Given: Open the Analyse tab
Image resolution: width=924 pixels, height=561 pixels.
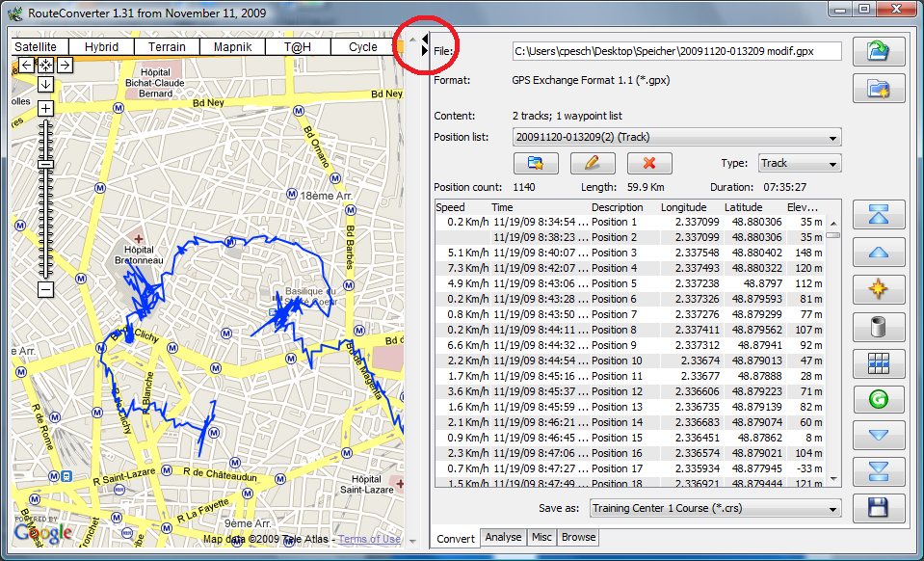Looking at the screenshot, I should pos(503,537).
